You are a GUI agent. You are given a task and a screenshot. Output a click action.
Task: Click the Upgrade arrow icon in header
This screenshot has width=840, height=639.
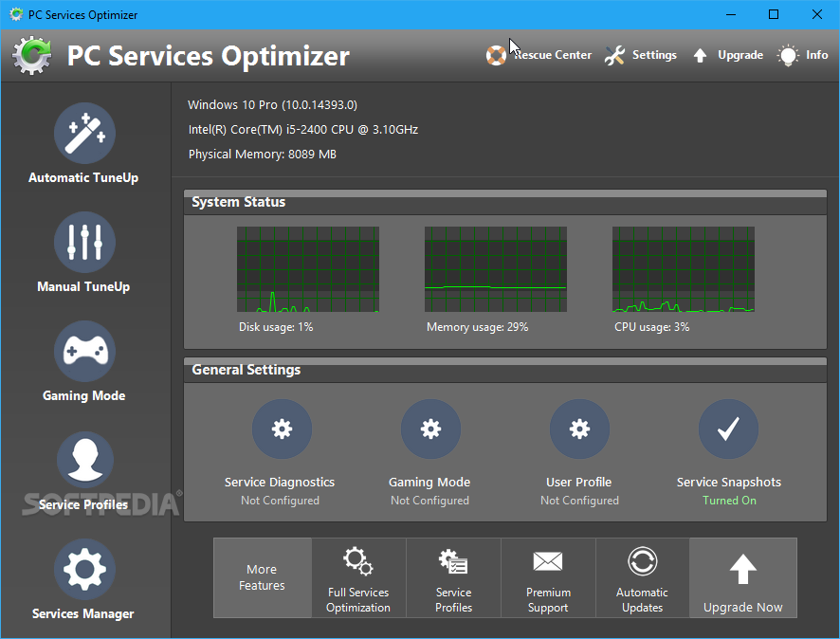coord(700,55)
